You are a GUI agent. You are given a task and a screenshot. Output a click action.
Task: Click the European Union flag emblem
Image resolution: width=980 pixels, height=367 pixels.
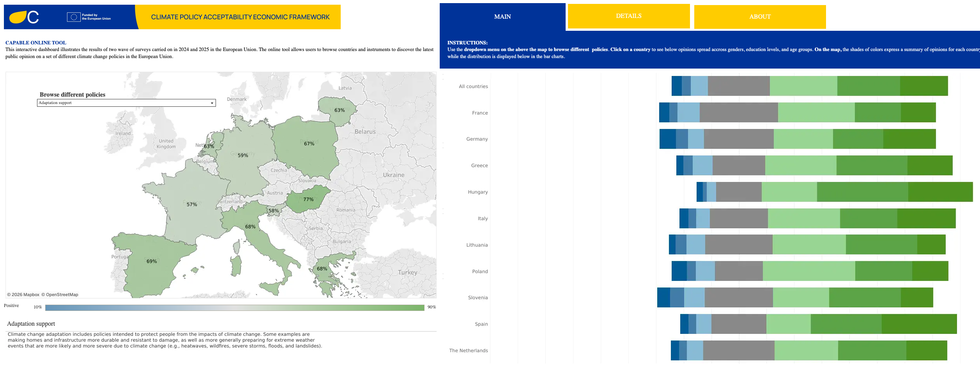(74, 17)
